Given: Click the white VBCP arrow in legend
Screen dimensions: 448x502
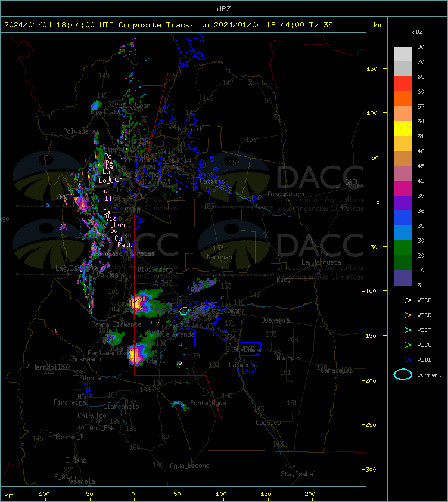Looking at the screenshot, I should 403,300.
